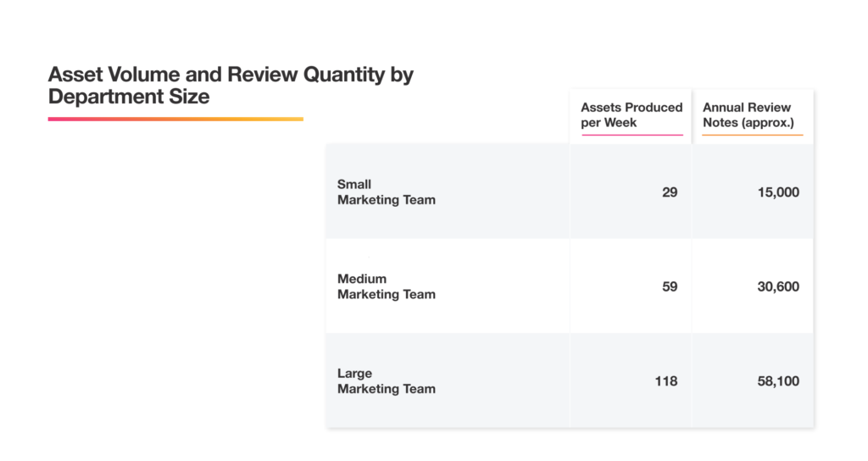Click the "Medium" row label word

[x=362, y=279]
